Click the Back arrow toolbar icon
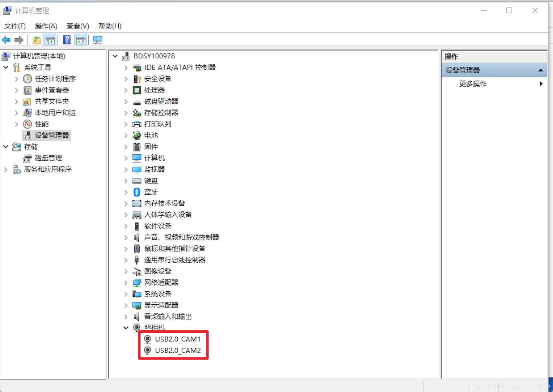 [6, 40]
